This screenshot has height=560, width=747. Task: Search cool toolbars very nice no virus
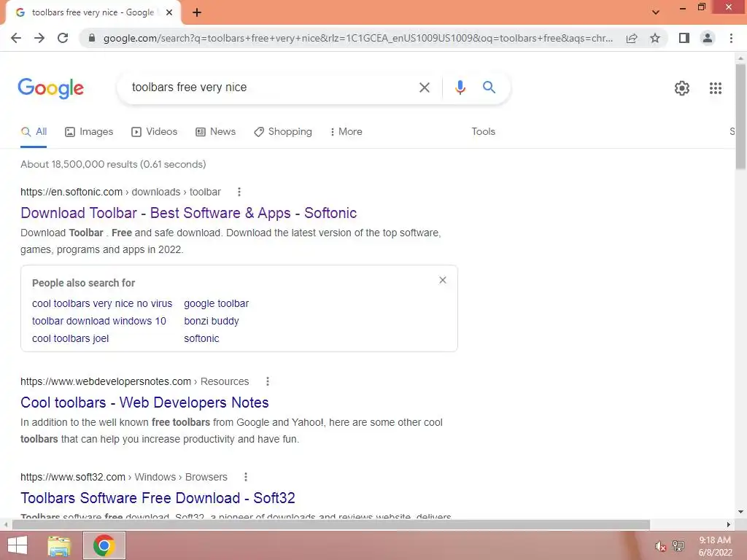(x=102, y=303)
